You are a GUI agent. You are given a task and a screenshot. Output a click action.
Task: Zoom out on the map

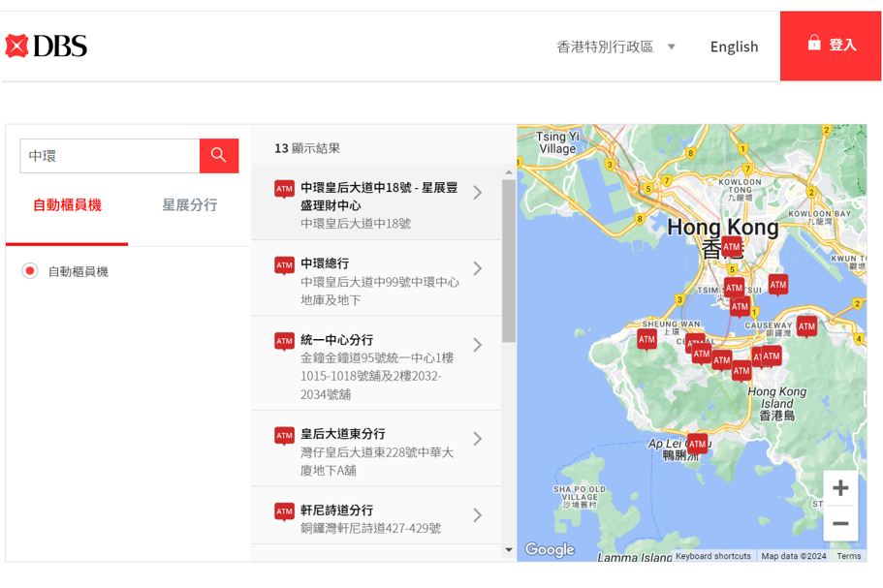[x=839, y=524]
